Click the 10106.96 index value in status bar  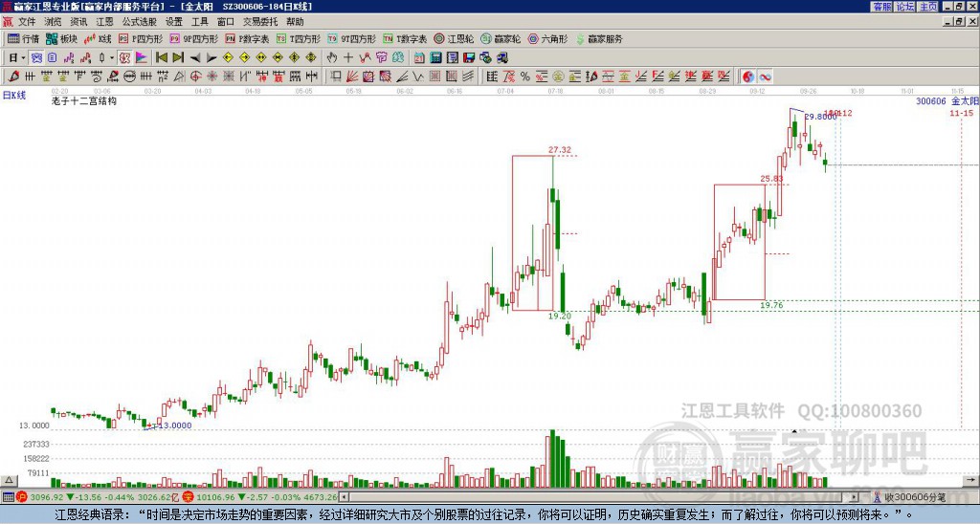tap(217, 497)
